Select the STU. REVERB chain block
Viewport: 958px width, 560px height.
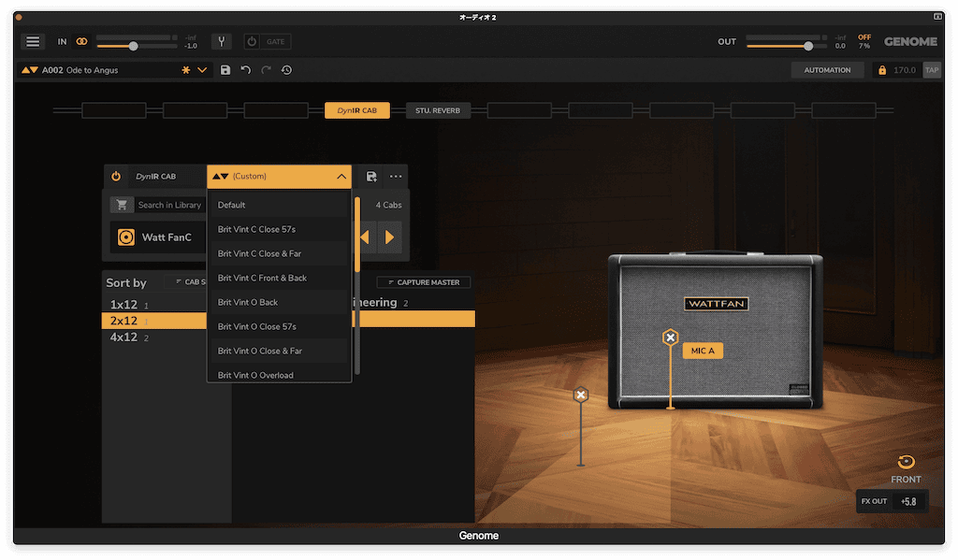(438, 110)
